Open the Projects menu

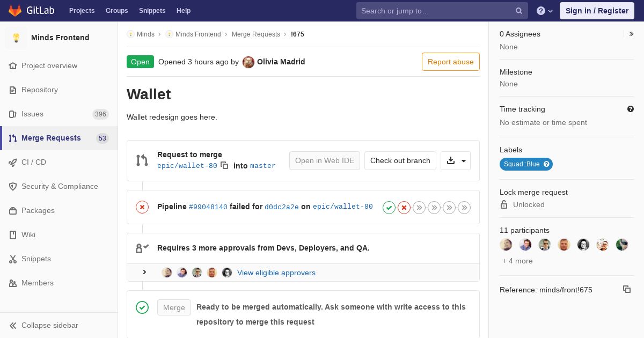point(82,11)
